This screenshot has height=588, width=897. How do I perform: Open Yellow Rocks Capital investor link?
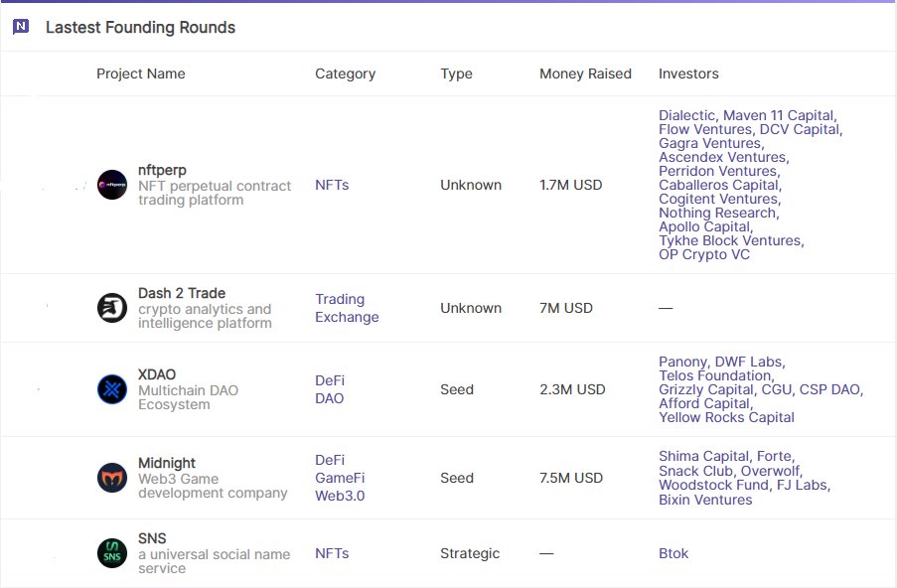pos(726,417)
